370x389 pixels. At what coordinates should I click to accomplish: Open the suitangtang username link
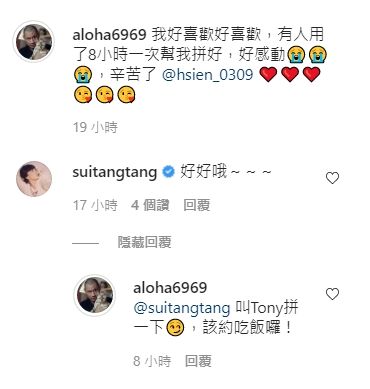click(x=115, y=172)
